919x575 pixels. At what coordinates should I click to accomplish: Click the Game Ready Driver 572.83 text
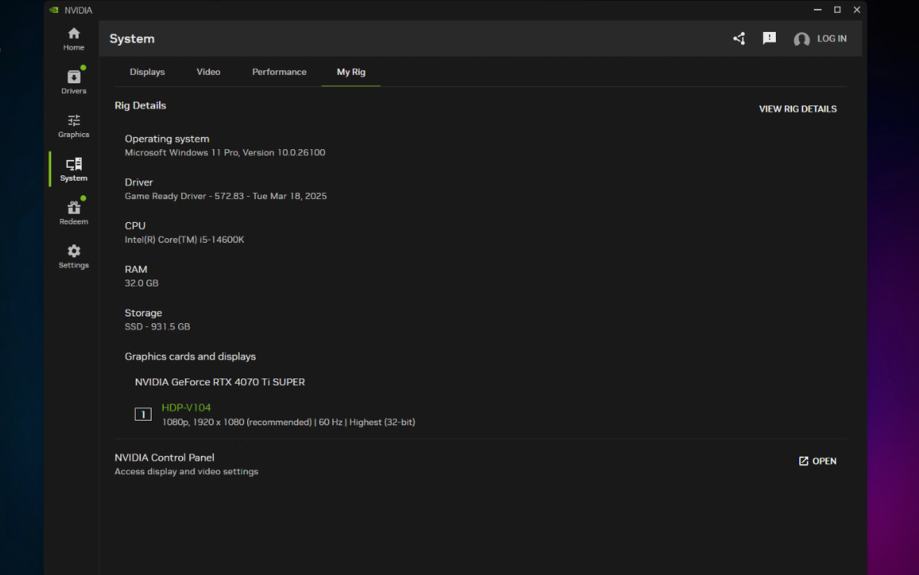[226, 196]
